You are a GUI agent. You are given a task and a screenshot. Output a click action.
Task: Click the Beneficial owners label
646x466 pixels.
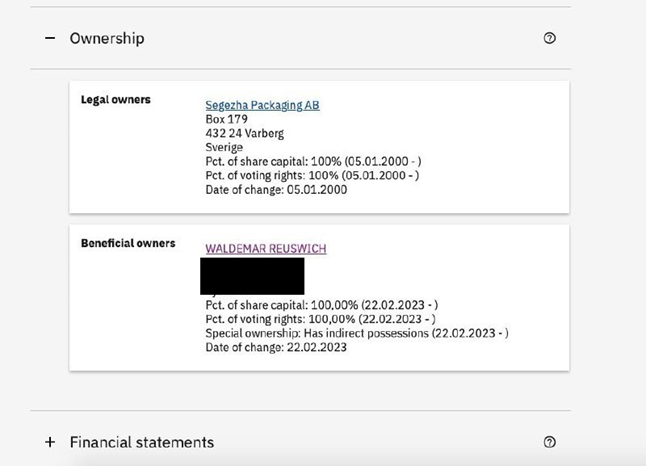pos(128,243)
